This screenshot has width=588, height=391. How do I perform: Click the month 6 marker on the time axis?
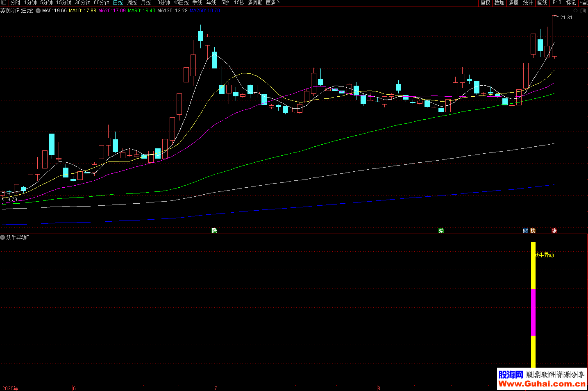[74, 388]
